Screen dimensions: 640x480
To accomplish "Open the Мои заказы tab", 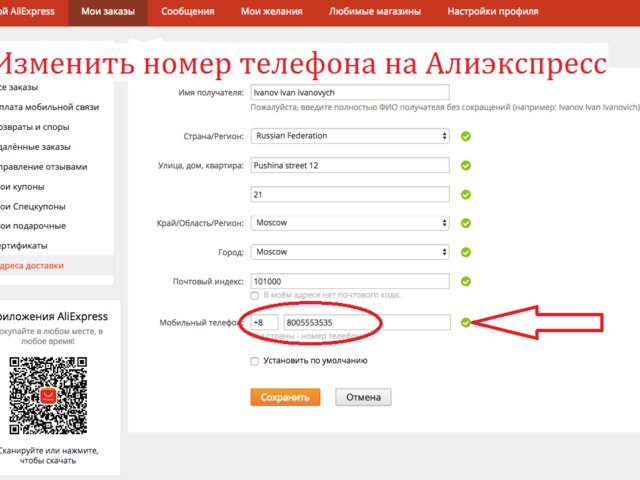I will [108, 12].
